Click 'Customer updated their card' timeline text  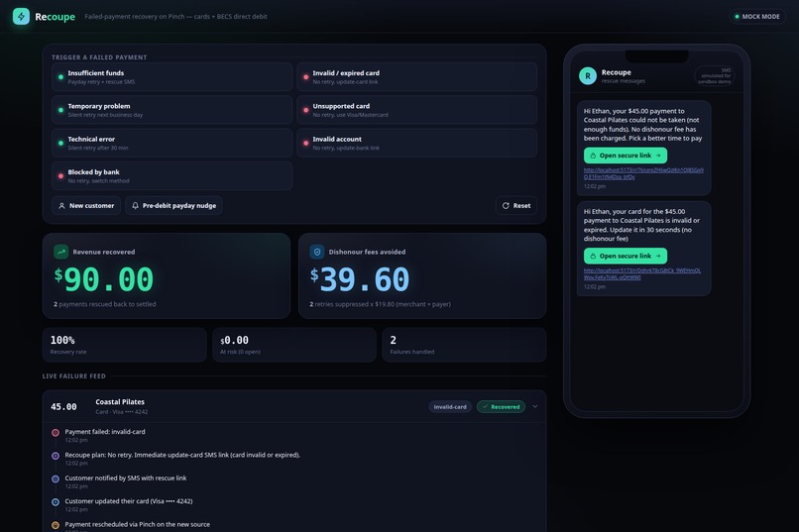tap(129, 501)
